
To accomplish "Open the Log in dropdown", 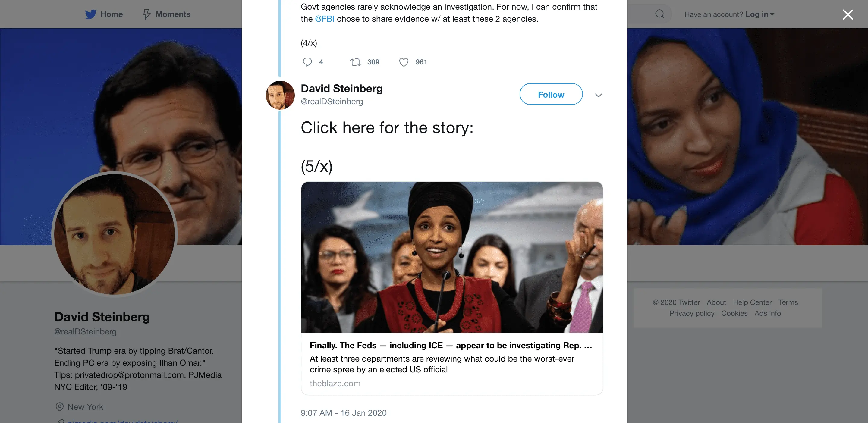I will click(760, 14).
